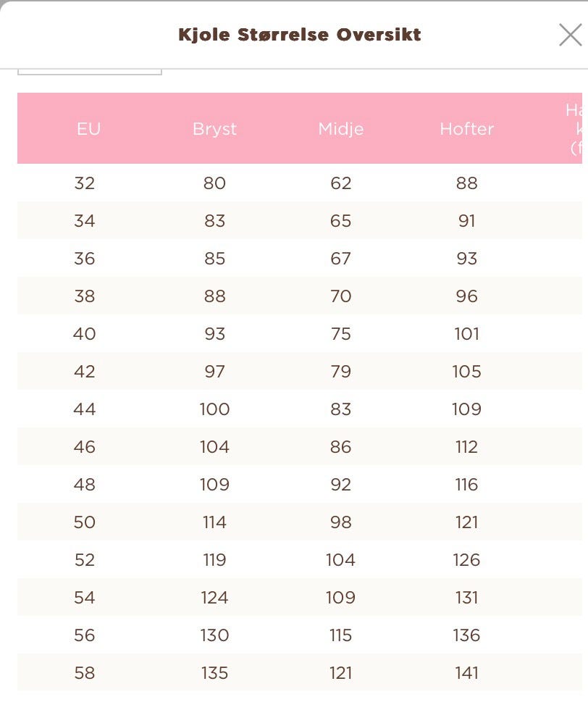
Task: Click Hofter value 141 for size 58
Action: (466, 673)
